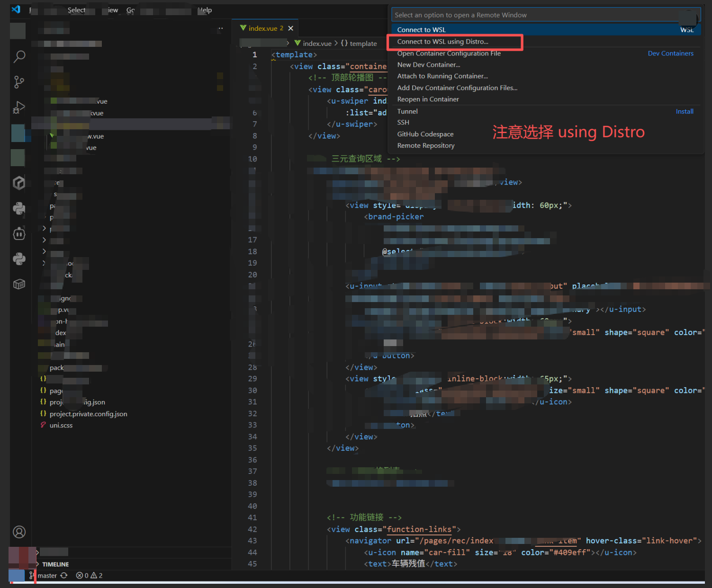
Task: Open the Run and Debug view
Action: coord(19,107)
